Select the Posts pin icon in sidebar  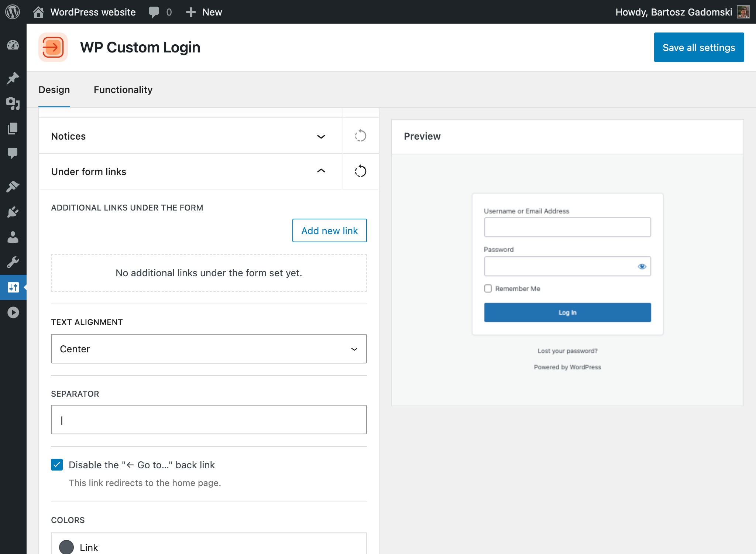click(13, 78)
